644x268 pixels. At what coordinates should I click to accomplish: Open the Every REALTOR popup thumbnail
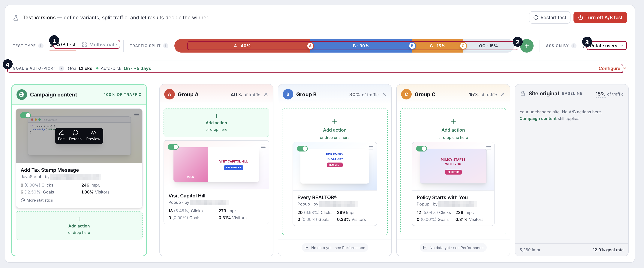pyautogui.click(x=335, y=166)
